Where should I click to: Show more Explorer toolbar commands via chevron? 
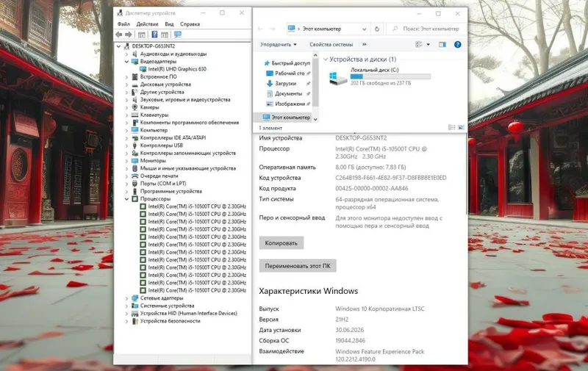point(364,44)
